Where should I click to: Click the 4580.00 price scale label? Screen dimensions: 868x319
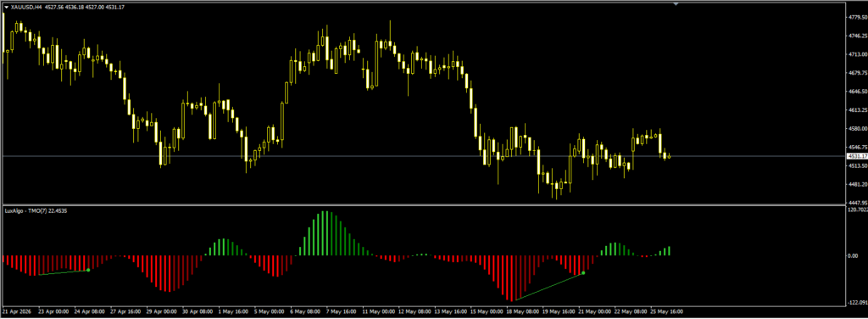click(x=857, y=128)
